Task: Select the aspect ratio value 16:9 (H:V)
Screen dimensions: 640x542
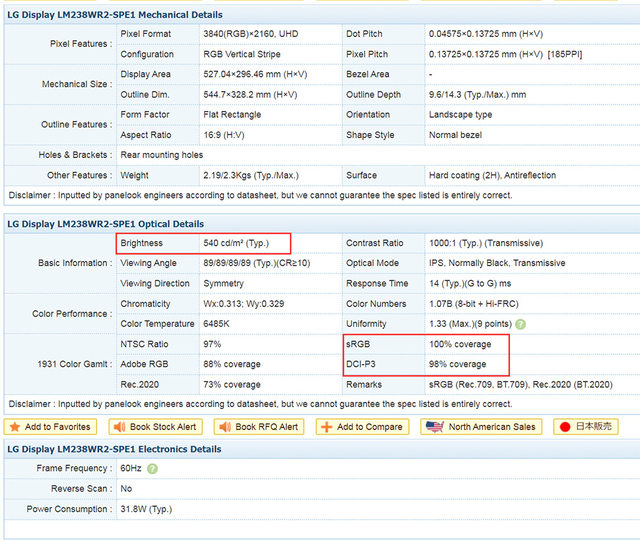Action: (x=224, y=135)
